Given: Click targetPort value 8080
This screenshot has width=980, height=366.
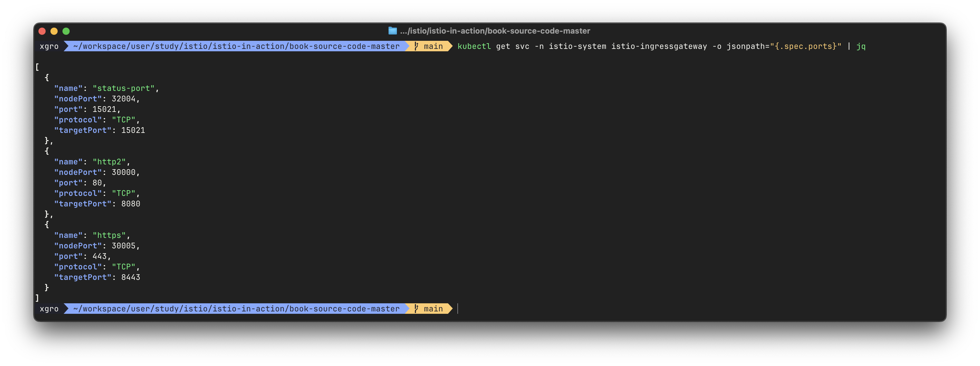Looking at the screenshot, I should [131, 204].
